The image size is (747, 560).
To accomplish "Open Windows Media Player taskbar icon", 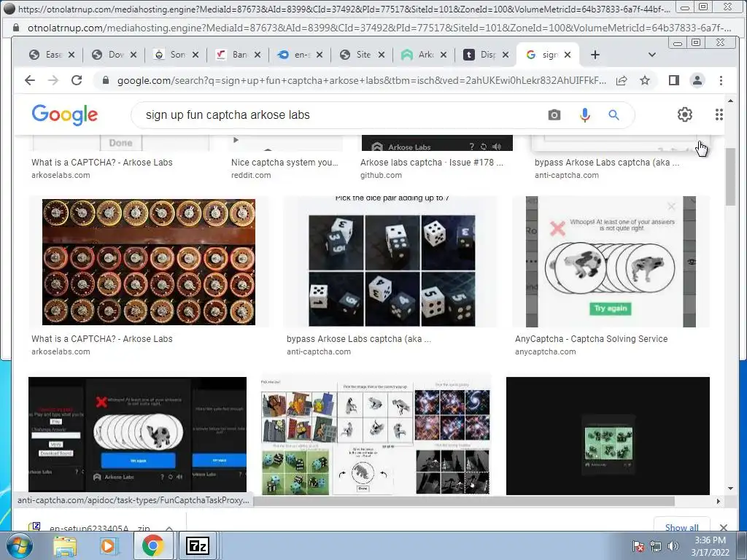I will point(108,545).
